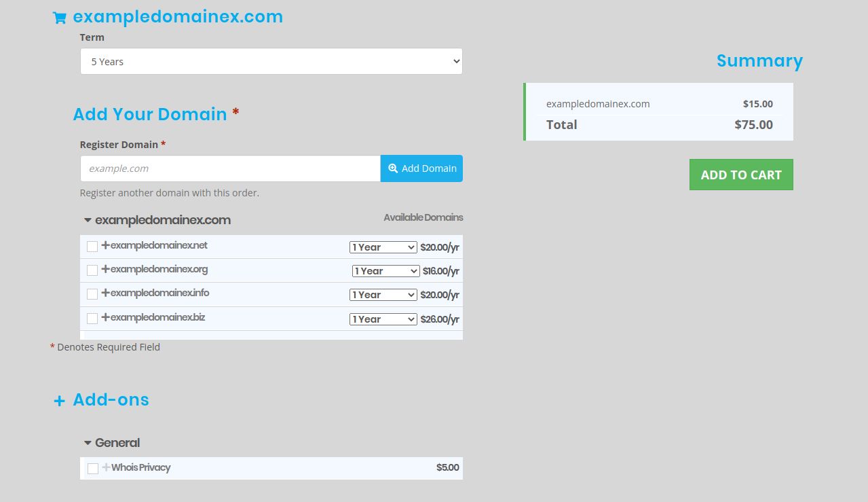
Task: Click the plus icon next to exampledomainex.org
Action: [105, 269]
